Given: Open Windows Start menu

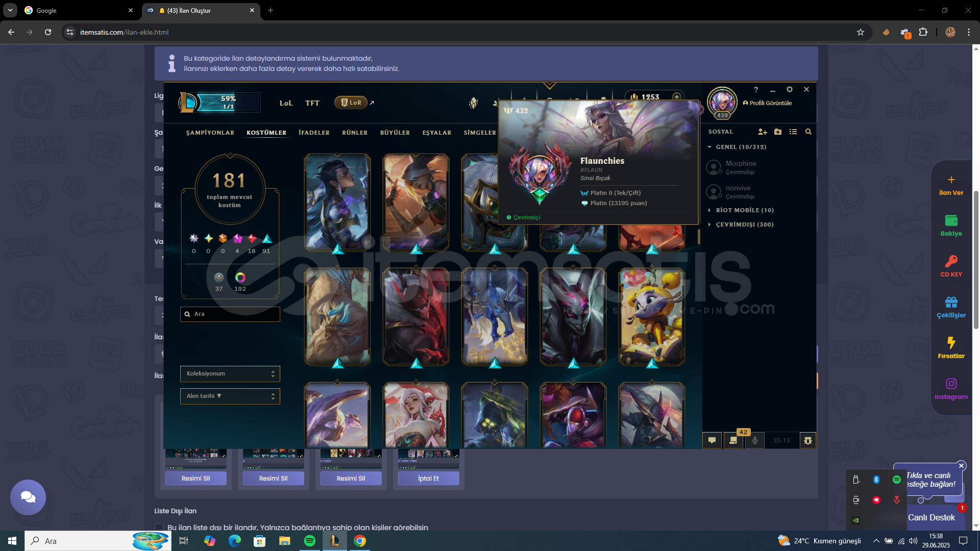Looking at the screenshot, I should point(12,541).
